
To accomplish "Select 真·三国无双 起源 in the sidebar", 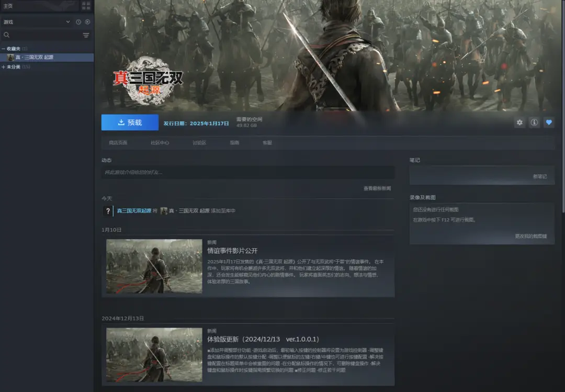I will (x=47, y=58).
